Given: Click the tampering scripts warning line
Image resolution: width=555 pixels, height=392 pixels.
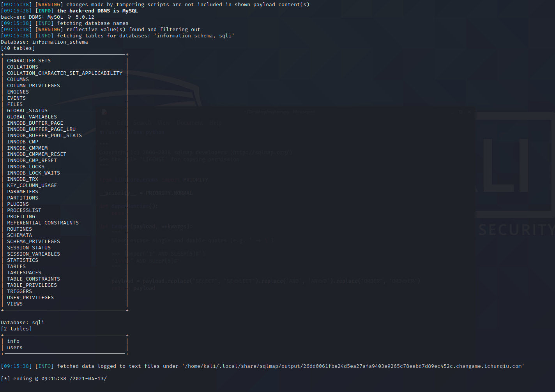Looking at the screenshot, I should click(155, 5).
